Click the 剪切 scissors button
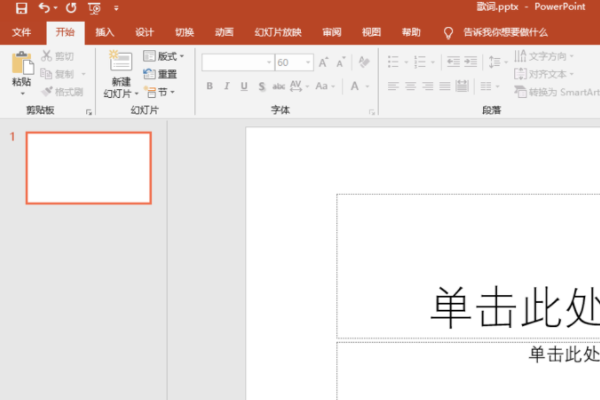 (57, 56)
